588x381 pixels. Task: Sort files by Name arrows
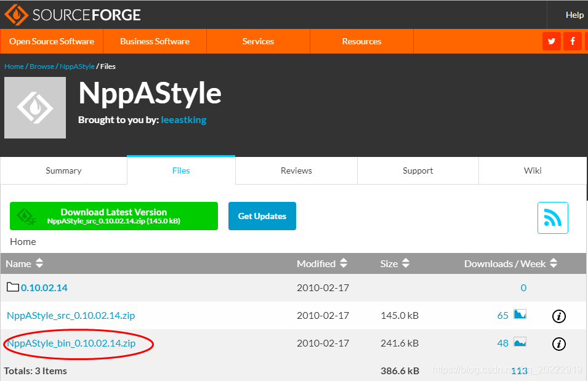coord(39,263)
